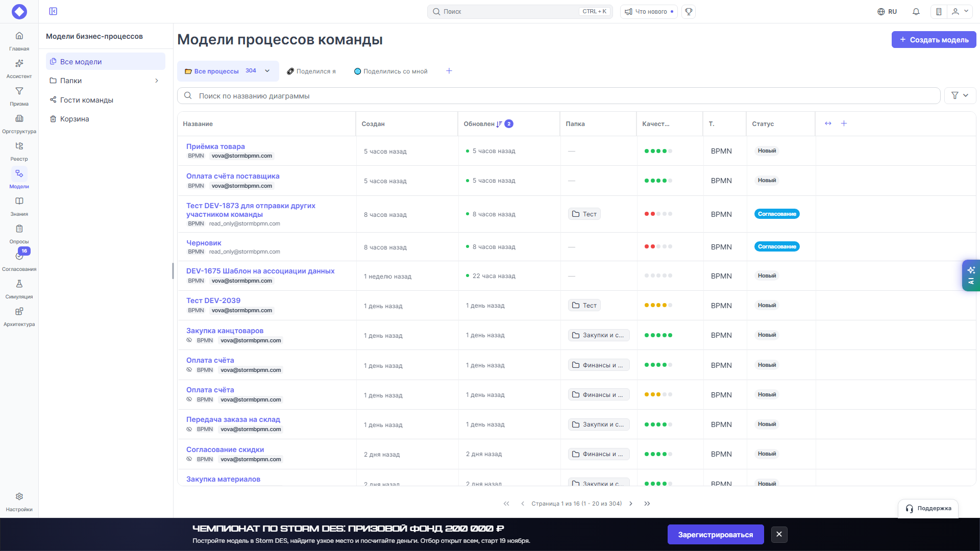The height and width of the screenshot is (551, 980).
Task: Click the STORM logo icon
Action: click(x=19, y=11)
